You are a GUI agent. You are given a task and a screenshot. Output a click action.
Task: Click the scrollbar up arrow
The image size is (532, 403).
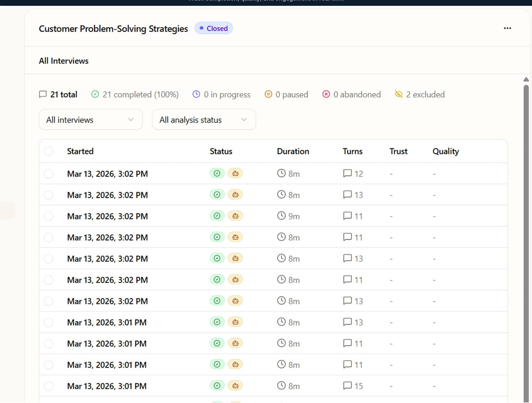(x=526, y=80)
